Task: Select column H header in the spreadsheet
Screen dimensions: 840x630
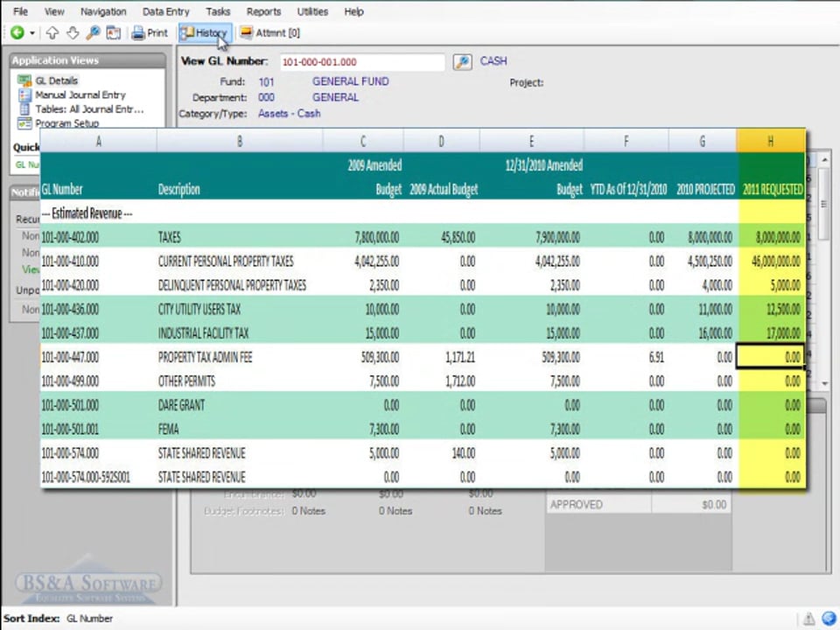Action: coord(770,141)
